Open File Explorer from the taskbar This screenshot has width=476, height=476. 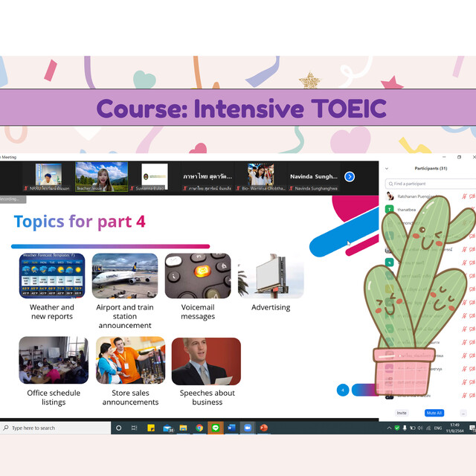[x=183, y=428]
